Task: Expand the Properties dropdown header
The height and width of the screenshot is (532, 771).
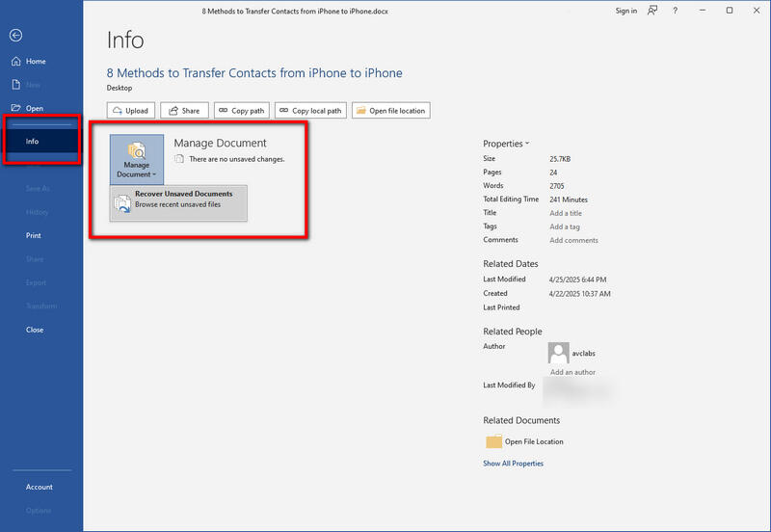Action: tap(506, 144)
